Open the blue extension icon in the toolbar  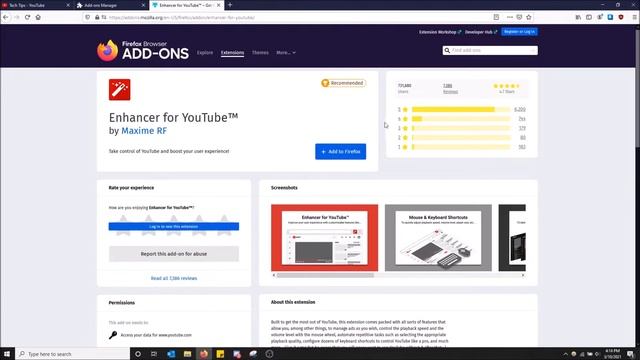point(610,17)
